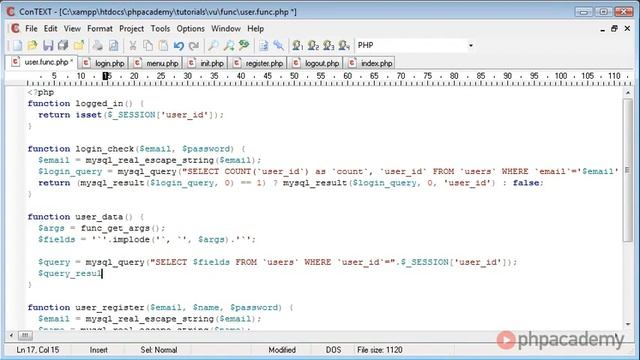Open the File menu

click(31, 29)
